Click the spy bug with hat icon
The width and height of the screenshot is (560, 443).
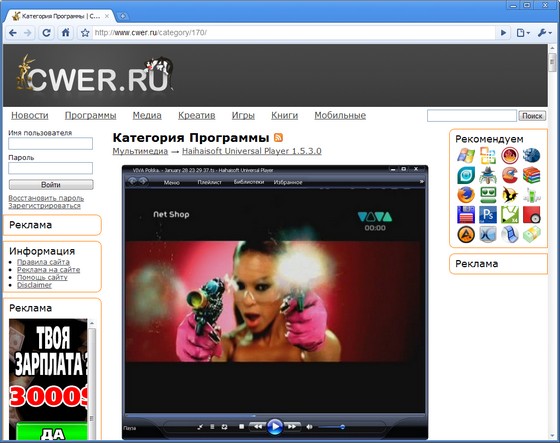point(488,175)
